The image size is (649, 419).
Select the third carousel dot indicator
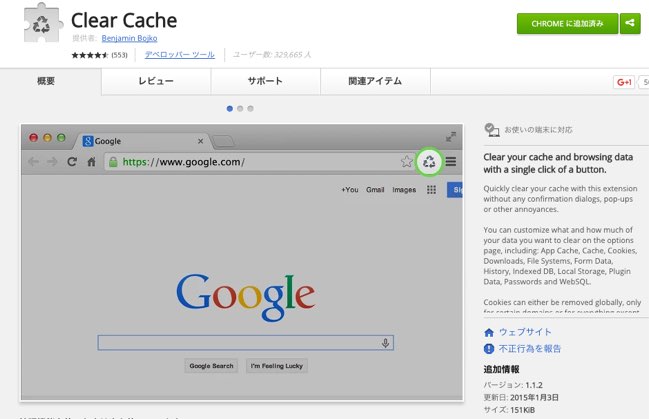[x=250, y=108]
